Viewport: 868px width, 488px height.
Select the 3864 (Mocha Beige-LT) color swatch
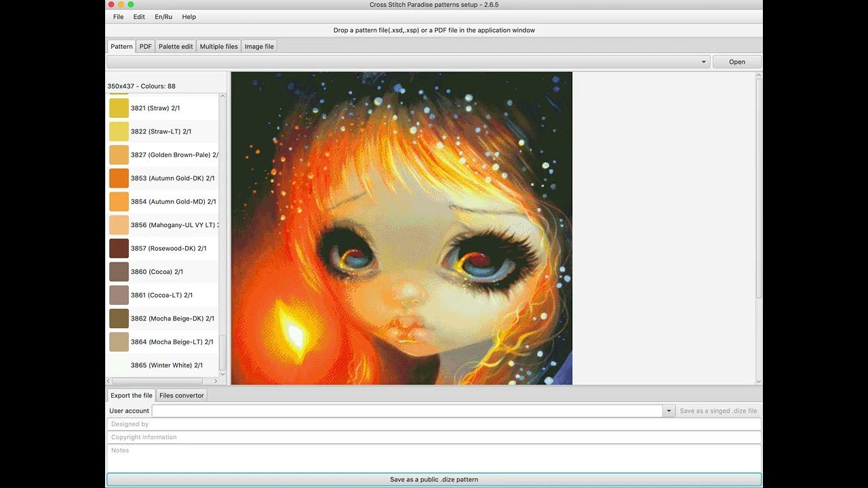pos(119,342)
